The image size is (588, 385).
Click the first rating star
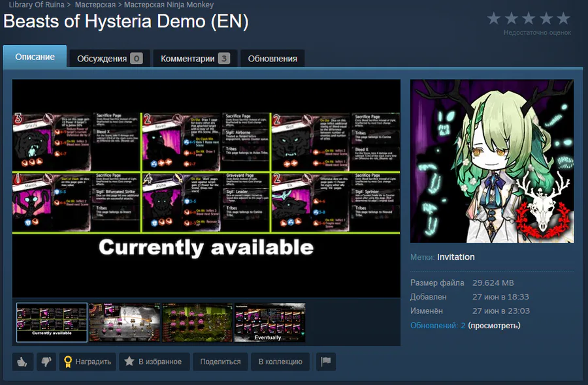pos(494,18)
